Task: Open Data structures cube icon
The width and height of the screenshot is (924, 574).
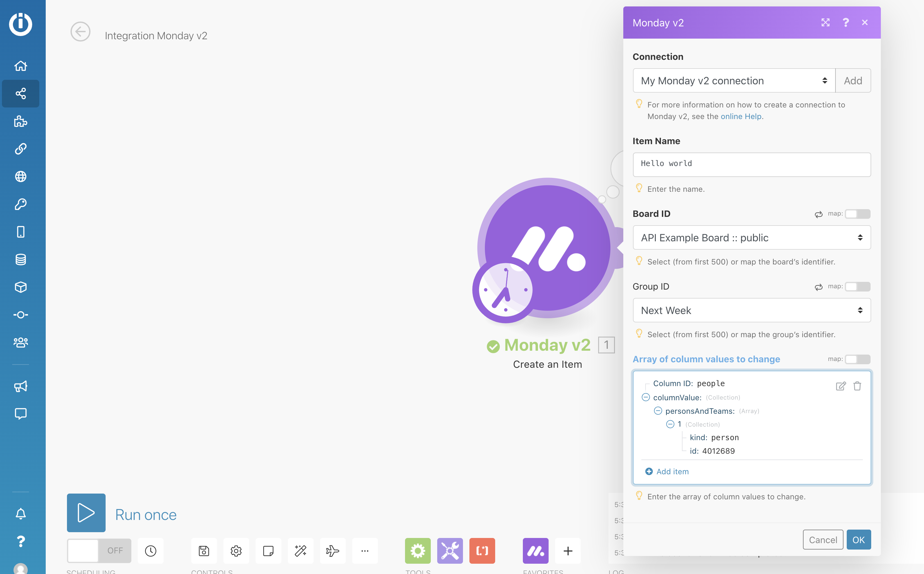Action: (21, 287)
